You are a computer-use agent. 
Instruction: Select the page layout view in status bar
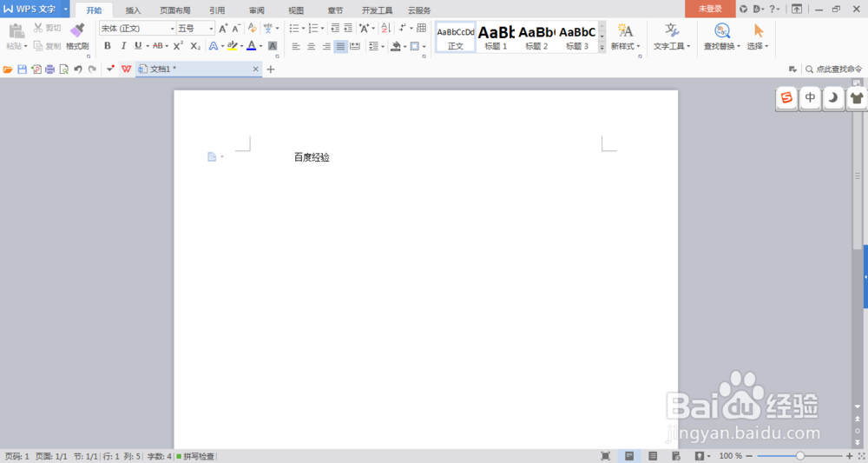point(629,456)
